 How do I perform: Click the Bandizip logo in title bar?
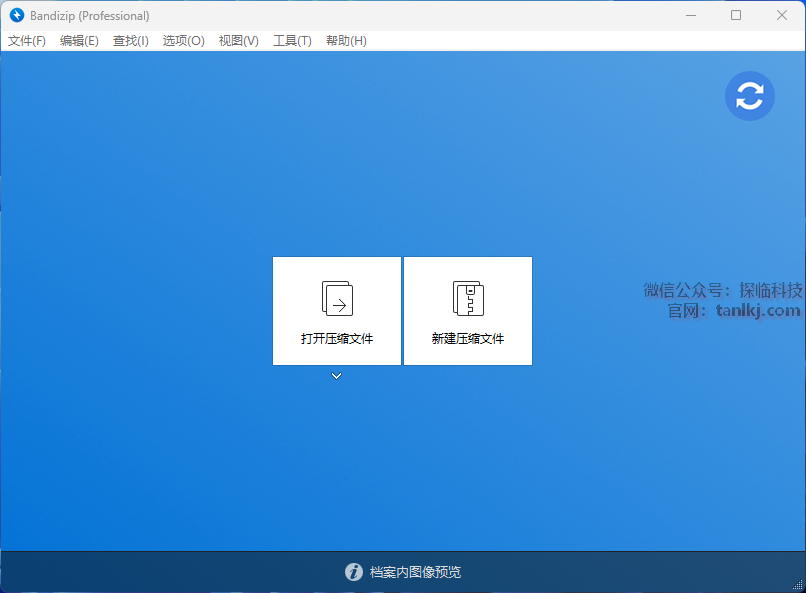tap(16, 16)
